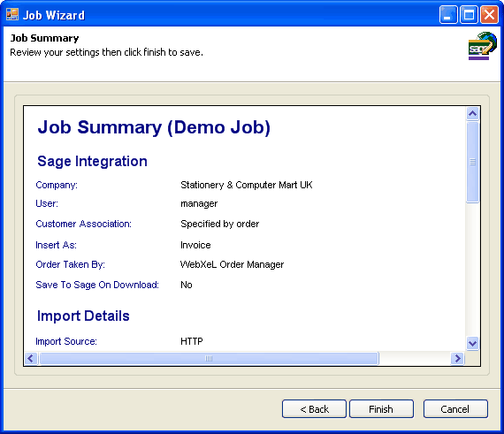Click the 'Save To Sage On Download:' label
The height and width of the screenshot is (434, 504).
click(x=97, y=285)
